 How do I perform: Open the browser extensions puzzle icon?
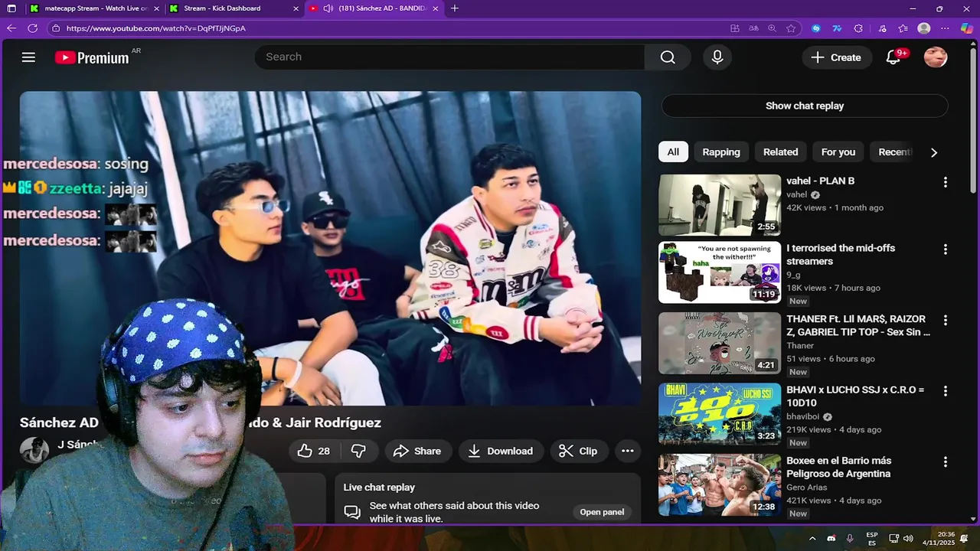point(858,28)
